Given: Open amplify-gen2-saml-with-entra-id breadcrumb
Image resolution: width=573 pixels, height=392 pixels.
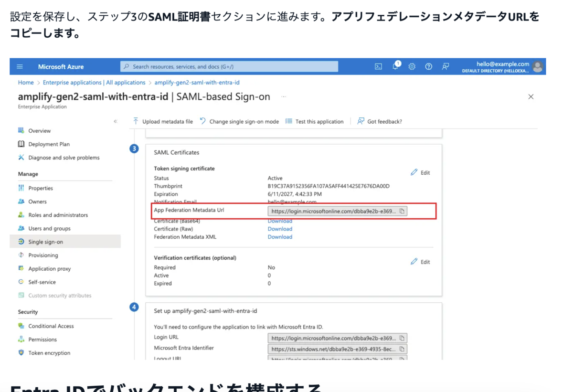Looking at the screenshot, I should coord(197,83).
